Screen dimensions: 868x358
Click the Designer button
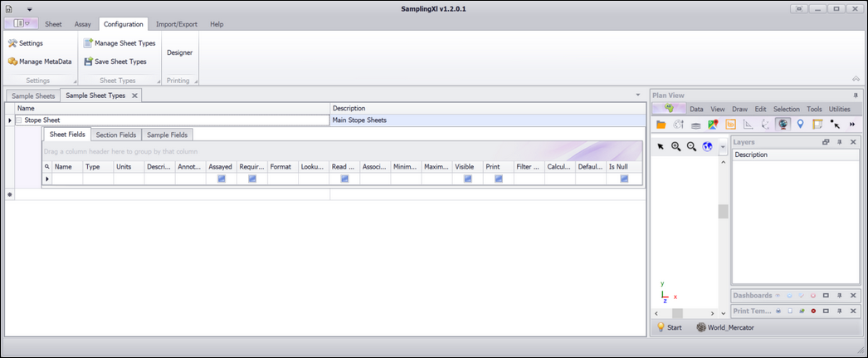pos(179,52)
